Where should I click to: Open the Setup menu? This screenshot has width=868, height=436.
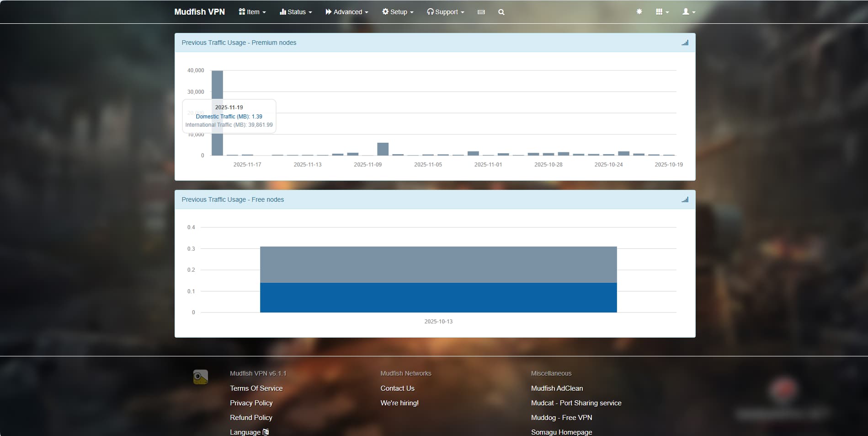coord(398,12)
